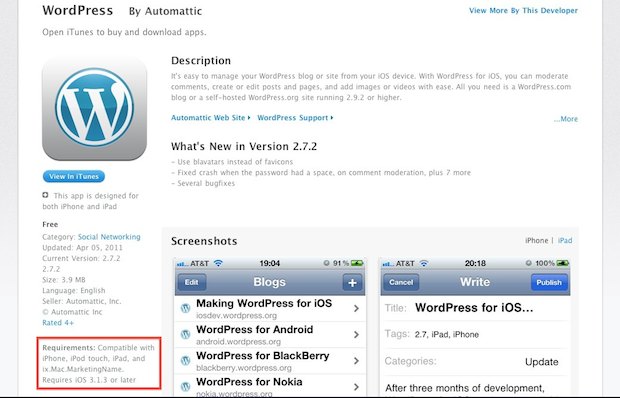Click the Rated 4+ link
The image size is (620, 398).
pyautogui.click(x=58, y=323)
